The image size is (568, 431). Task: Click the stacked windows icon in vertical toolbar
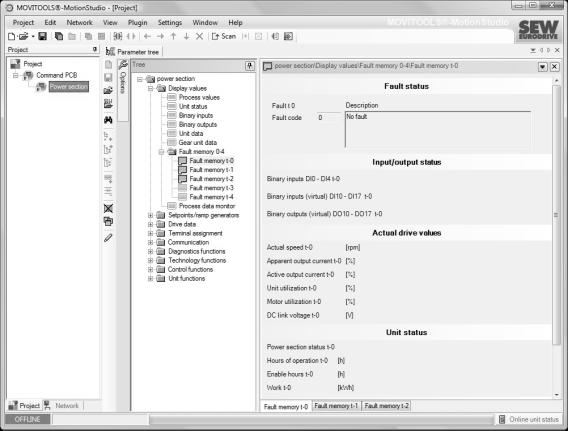pos(108,221)
